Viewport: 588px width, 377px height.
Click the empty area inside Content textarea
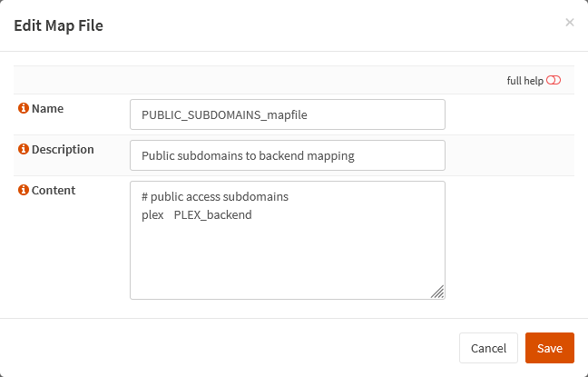[288, 259]
